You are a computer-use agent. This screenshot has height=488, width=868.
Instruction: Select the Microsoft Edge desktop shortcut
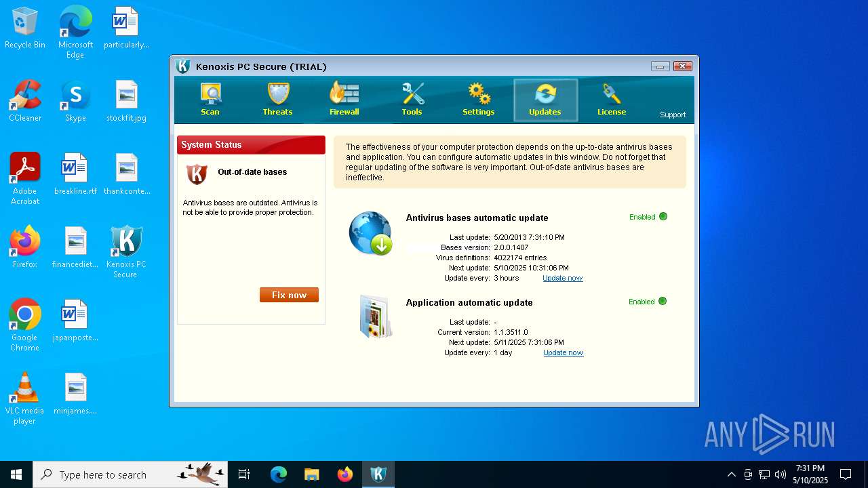tap(75, 33)
